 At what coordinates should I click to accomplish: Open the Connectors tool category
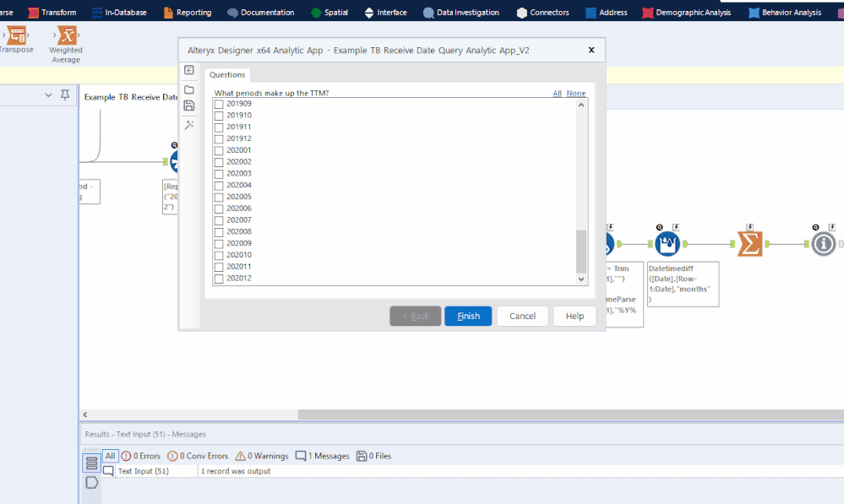pyautogui.click(x=542, y=13)
